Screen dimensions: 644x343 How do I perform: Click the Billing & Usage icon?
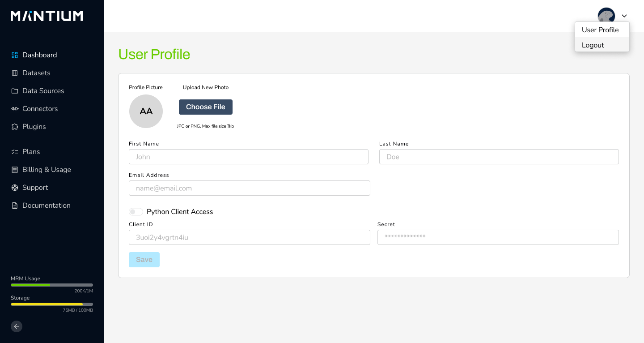pyautogui.click(x=15, y=170)
